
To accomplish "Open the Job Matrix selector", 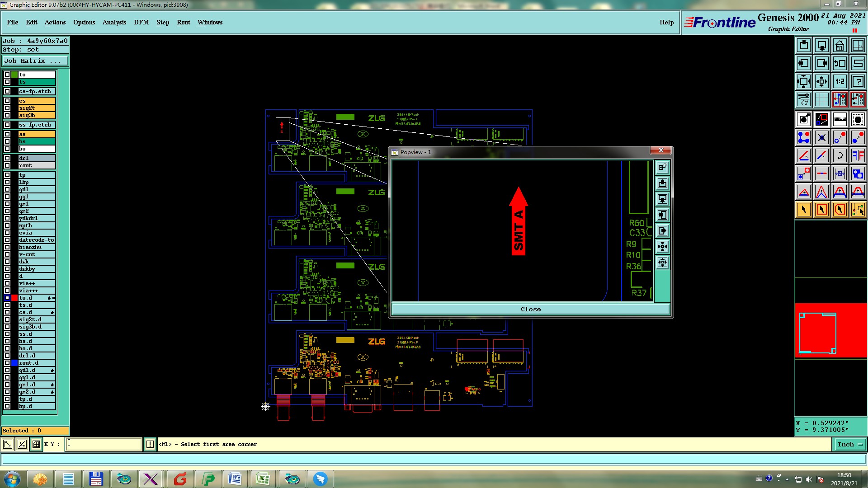I will (x=35, y=61).
